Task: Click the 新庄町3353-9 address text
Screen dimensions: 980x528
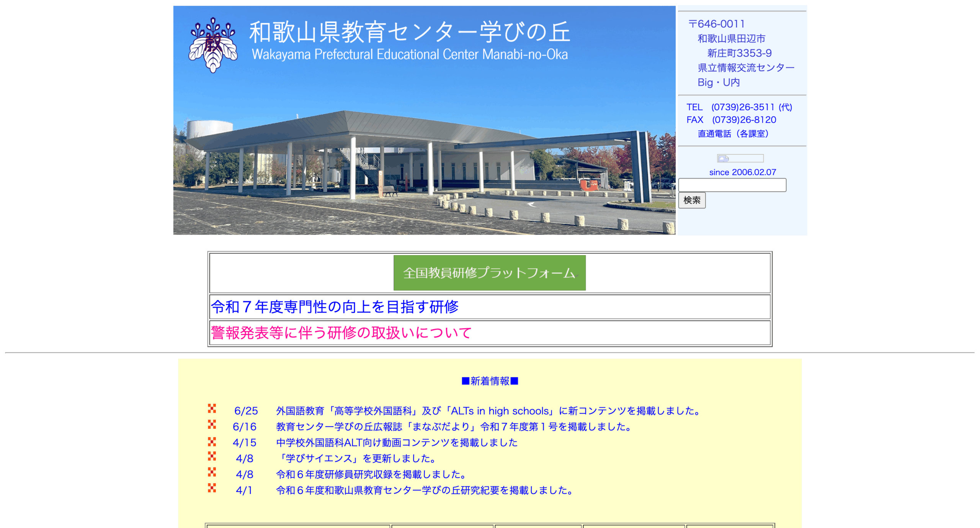Action: tap(739, 53)
